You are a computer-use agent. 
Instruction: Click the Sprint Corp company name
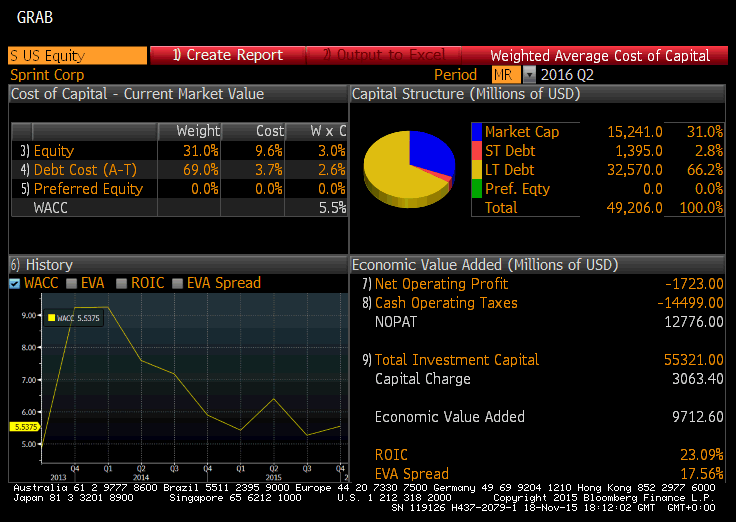[47, 75]
